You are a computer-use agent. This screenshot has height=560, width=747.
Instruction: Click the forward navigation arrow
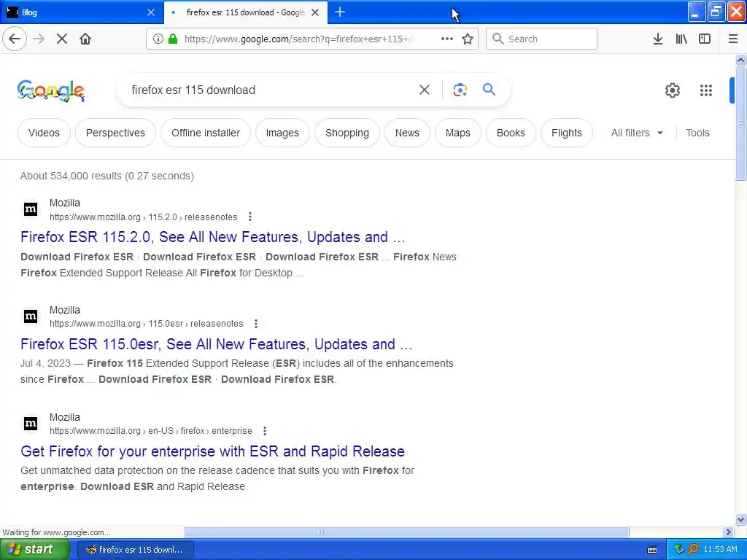point(39,39)
